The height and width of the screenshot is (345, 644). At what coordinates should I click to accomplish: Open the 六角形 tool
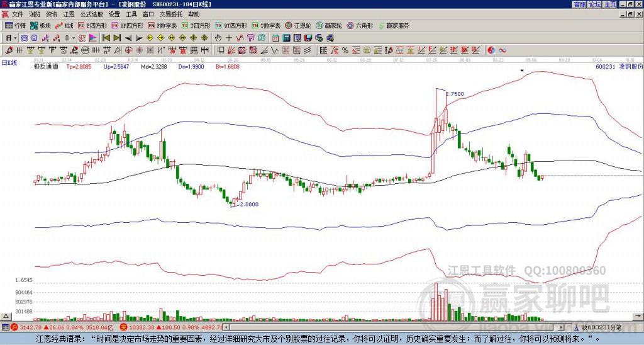360,25
